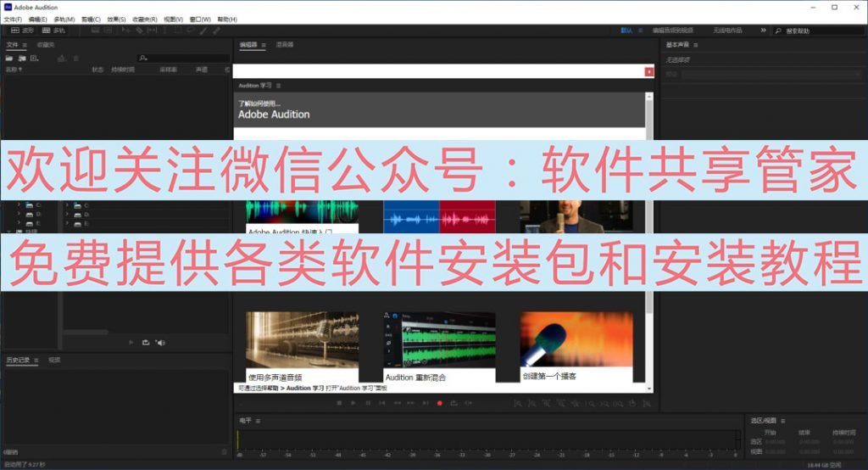Click the learn panel scroll-down arrow

point(649,389)
